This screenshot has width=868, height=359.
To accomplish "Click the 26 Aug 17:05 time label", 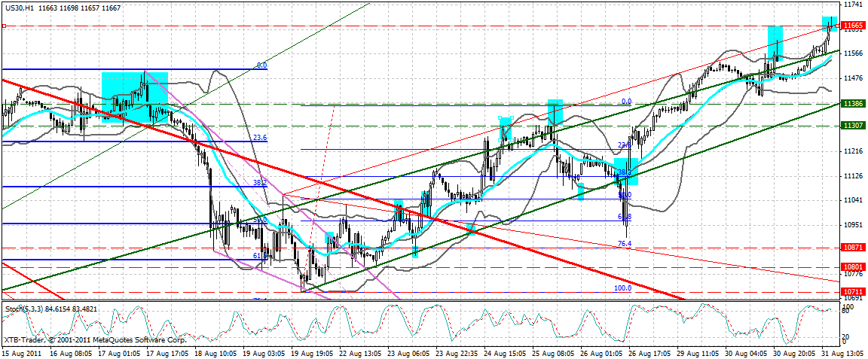I will [648, 352].
